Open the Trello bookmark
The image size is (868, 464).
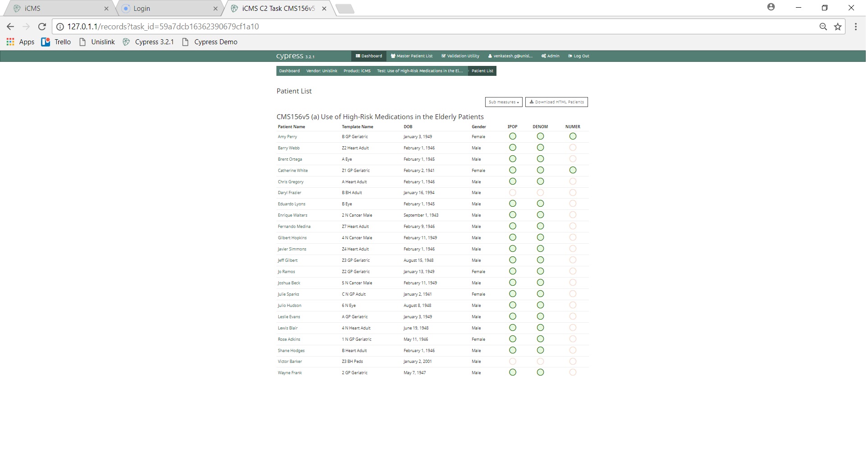(x=56, y=42)
